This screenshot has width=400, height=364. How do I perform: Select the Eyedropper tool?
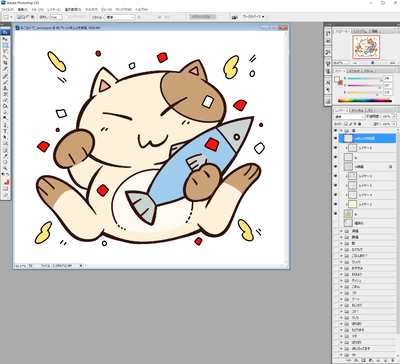click(x=5, y=156)
